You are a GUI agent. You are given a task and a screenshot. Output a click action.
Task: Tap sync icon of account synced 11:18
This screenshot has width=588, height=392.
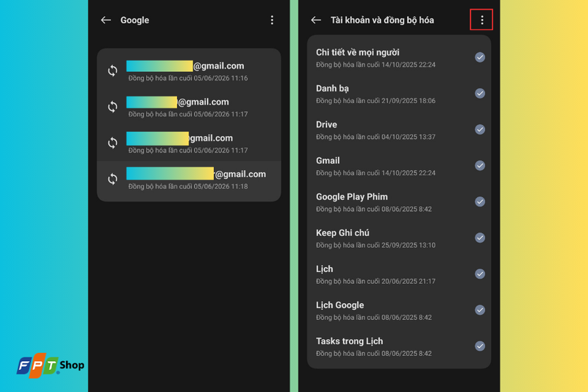coord(112,179)
